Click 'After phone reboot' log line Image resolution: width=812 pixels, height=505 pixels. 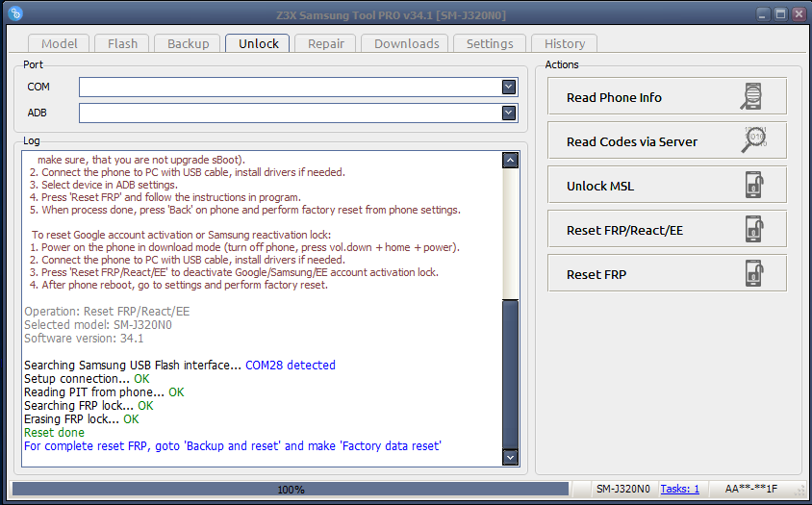click(x=179, y=285)
